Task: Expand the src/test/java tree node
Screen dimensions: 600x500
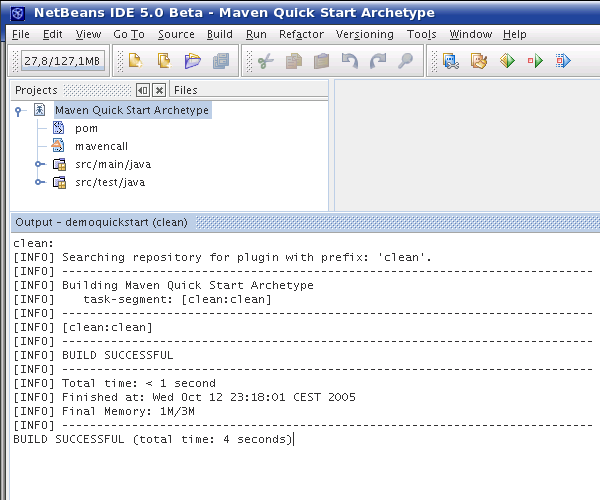Action: [39, 182]
